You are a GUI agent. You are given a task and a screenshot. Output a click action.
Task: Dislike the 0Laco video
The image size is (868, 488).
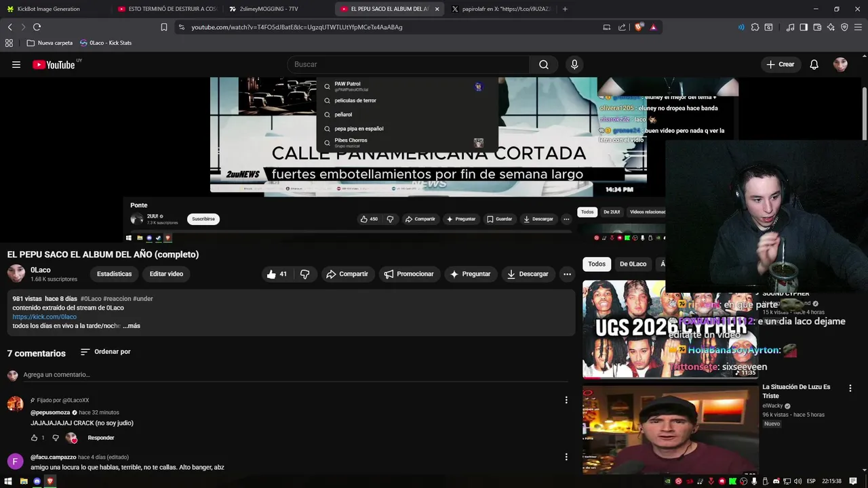304,274
